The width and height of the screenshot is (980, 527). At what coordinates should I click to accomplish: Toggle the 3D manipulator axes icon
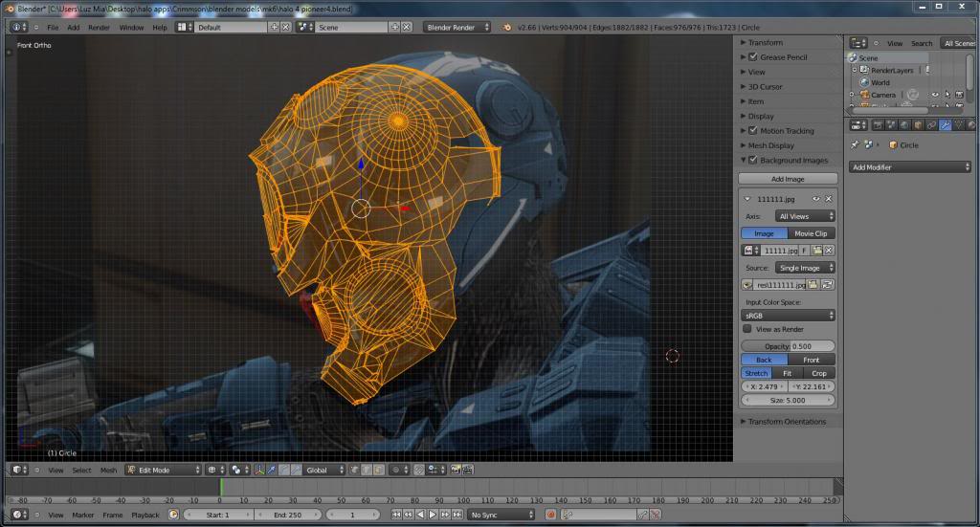259,470
